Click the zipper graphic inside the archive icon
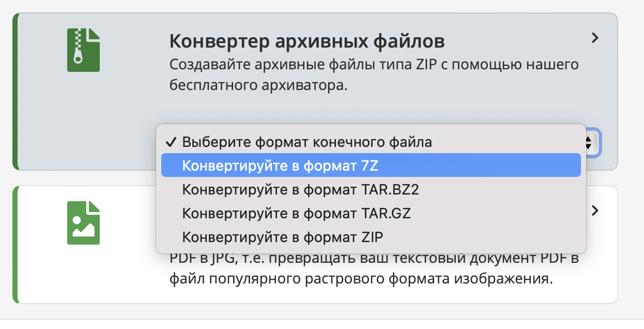This screenshot has height=329, width=644. tap(78, 48)
